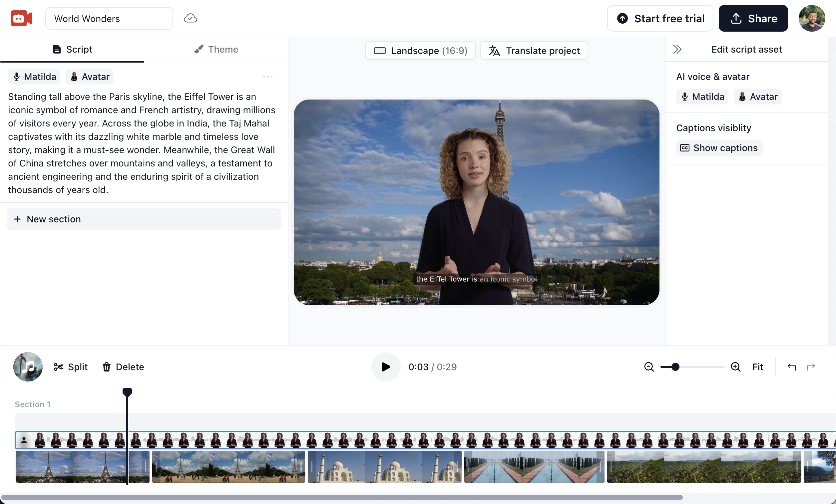The image size is (836, 504).
Task: Click Start free trial button
Action: [660, 18]
